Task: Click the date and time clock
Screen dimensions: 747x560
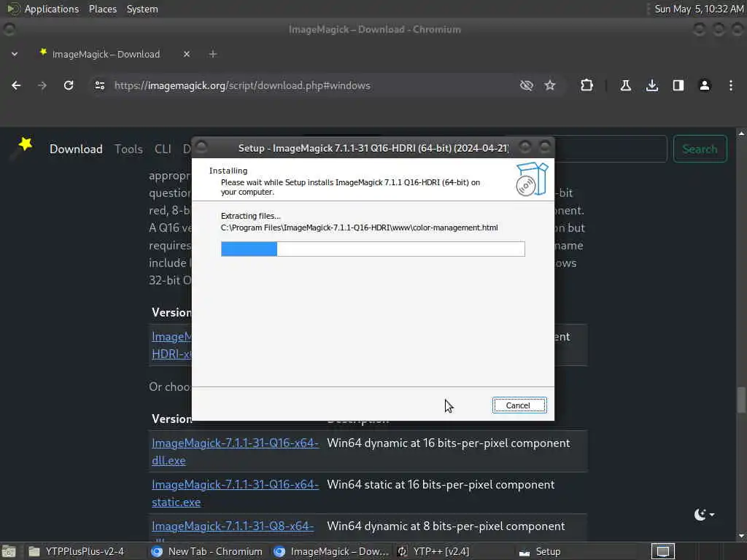Action: (698, 9)
